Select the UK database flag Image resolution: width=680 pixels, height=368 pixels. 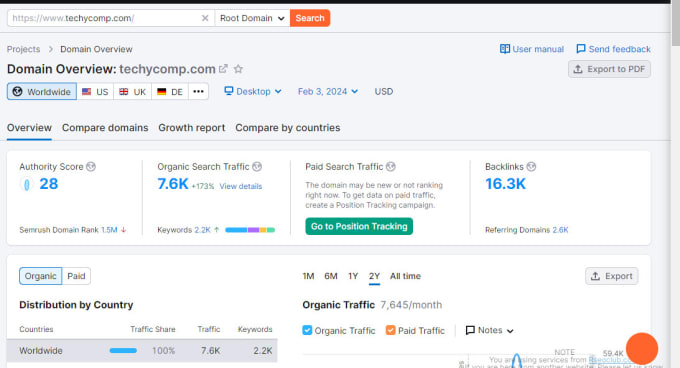(133, 92)
